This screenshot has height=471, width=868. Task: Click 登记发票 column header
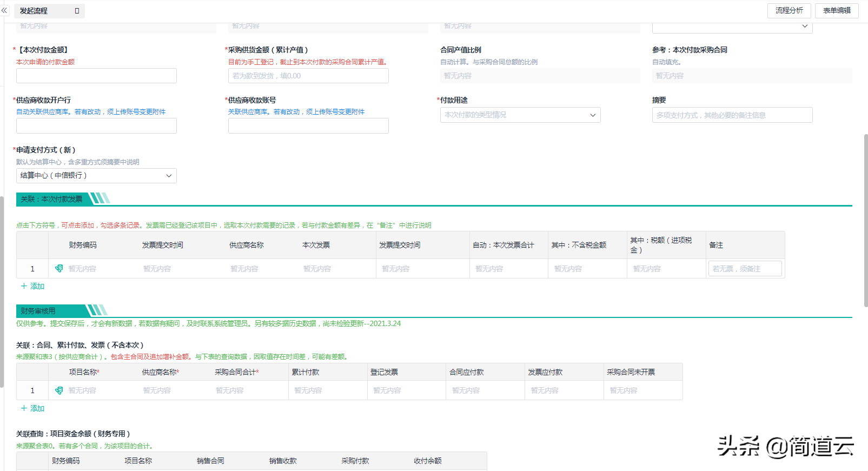384,372
